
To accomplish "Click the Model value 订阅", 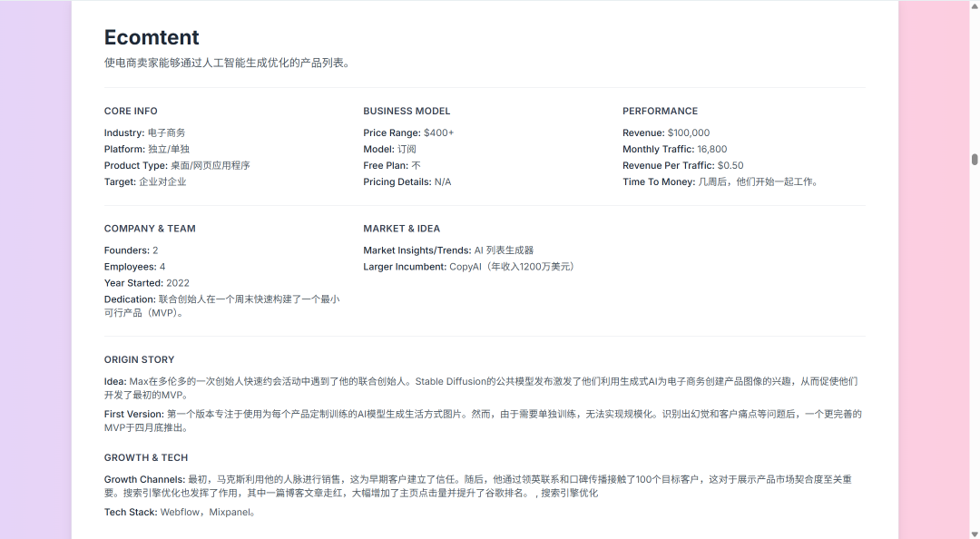I will tap(407, 149).
